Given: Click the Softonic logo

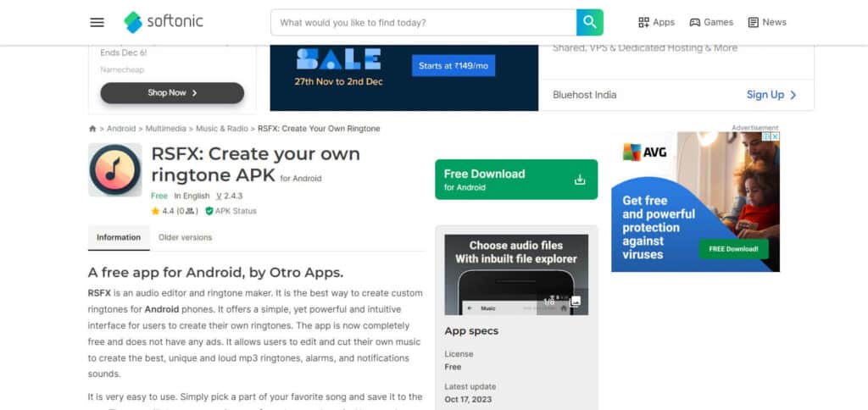Looking at the screenshot, I should pos(164,22).
